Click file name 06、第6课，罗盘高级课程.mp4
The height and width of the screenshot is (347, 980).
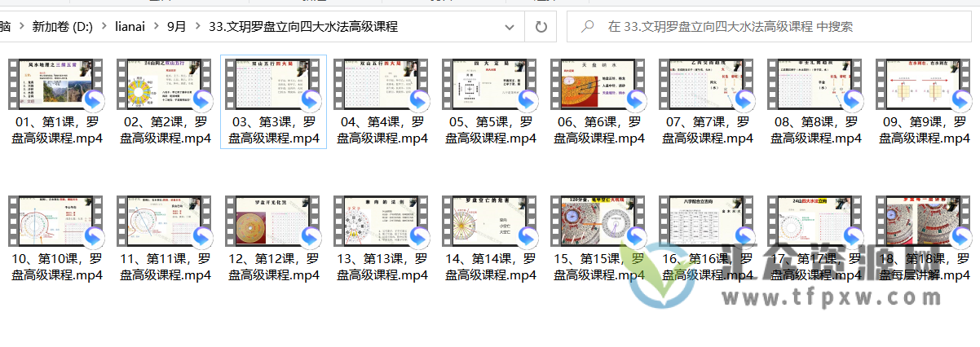pos(599,130)
